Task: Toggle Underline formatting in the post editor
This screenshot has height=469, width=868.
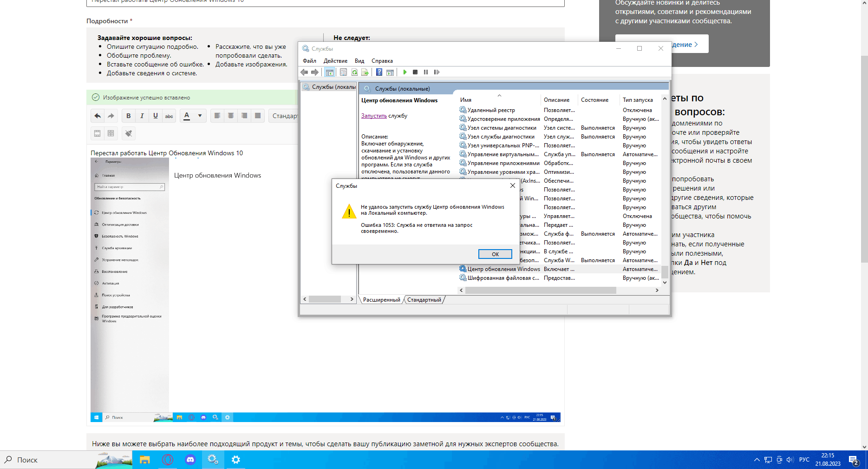Action: (x=155, y=116)
